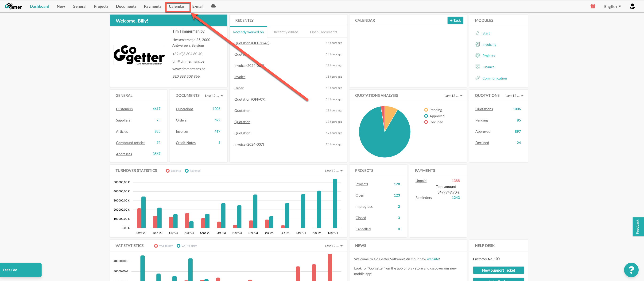Click the May '24 revenue bar
644x281 pixels.
coord(335,203)
